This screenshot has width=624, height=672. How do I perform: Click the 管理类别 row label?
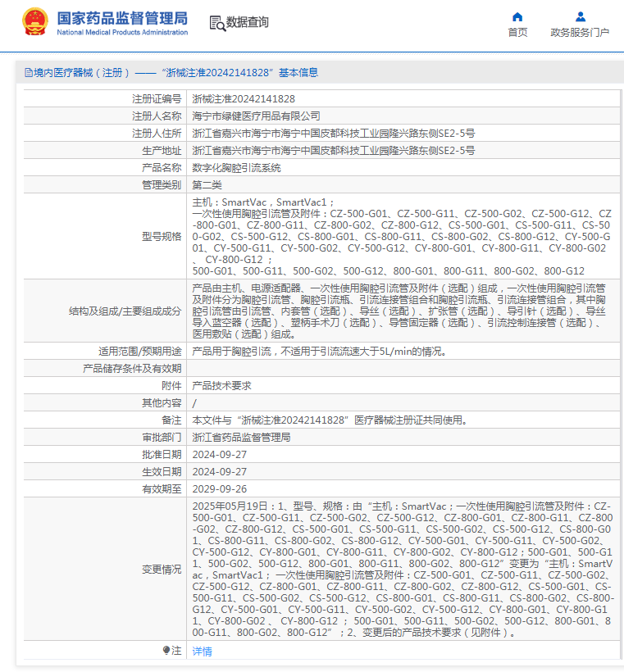pos(162,184)
